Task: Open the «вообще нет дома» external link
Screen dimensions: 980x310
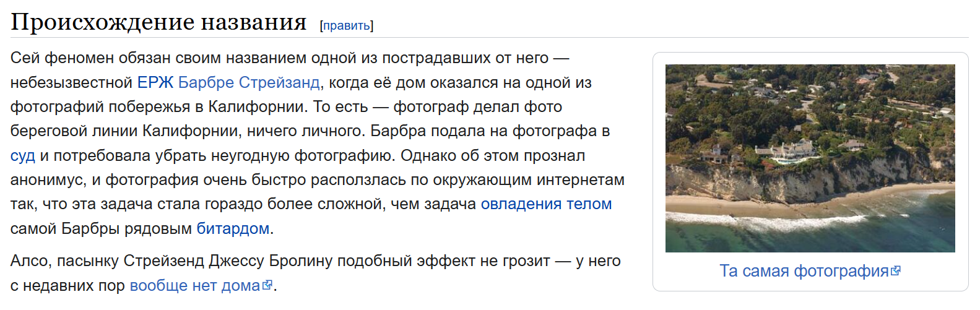Action: 195,285
